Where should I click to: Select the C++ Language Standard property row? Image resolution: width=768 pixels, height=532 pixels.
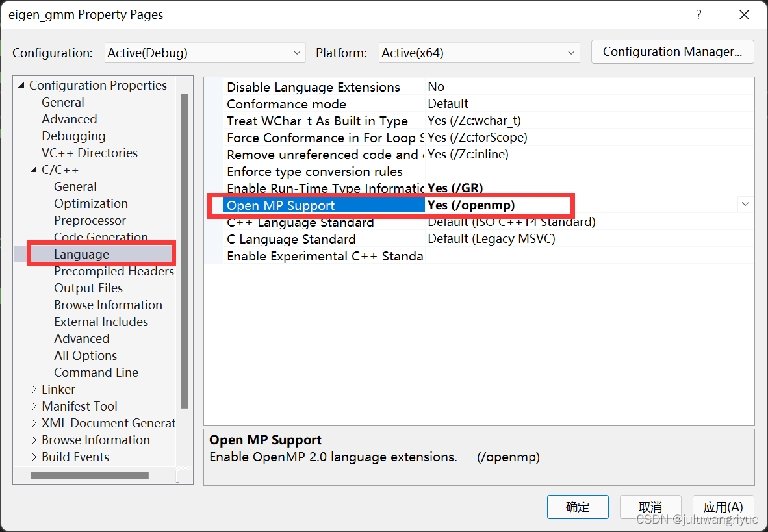pyautogui.click(x=479, y=222)
